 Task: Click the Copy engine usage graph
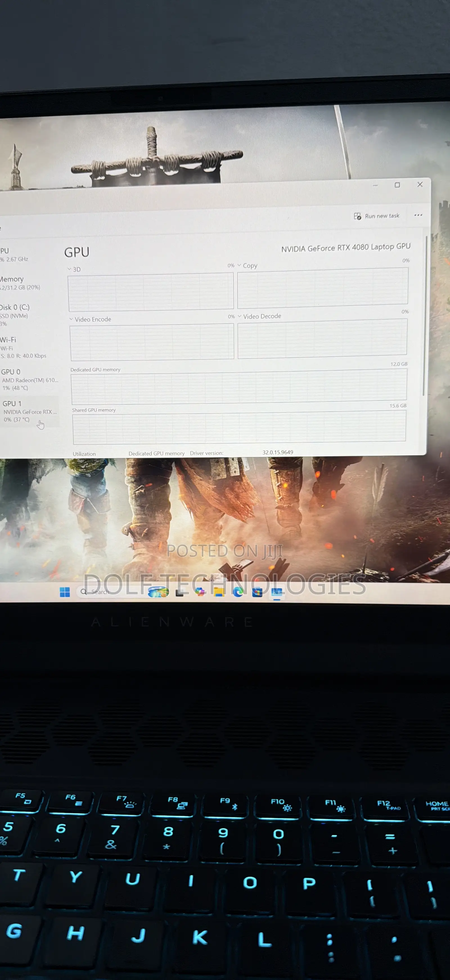point(323,288)
